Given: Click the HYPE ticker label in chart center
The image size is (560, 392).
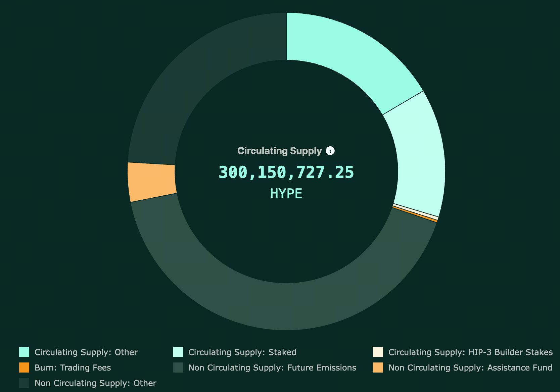Looking at the screenshot, I should tap(286, 193).
